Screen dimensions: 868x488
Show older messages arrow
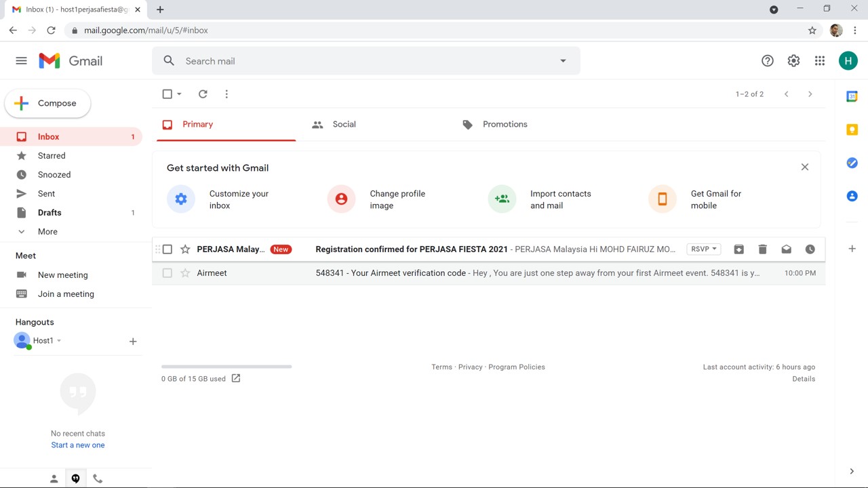[810, 94]
